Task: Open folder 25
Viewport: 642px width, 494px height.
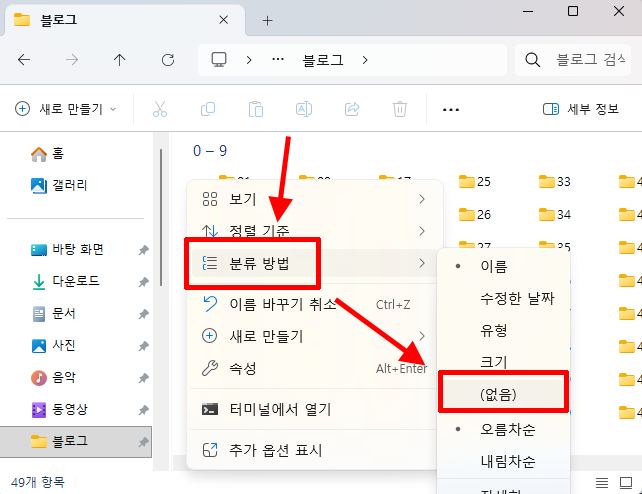Action: point(475,181)
